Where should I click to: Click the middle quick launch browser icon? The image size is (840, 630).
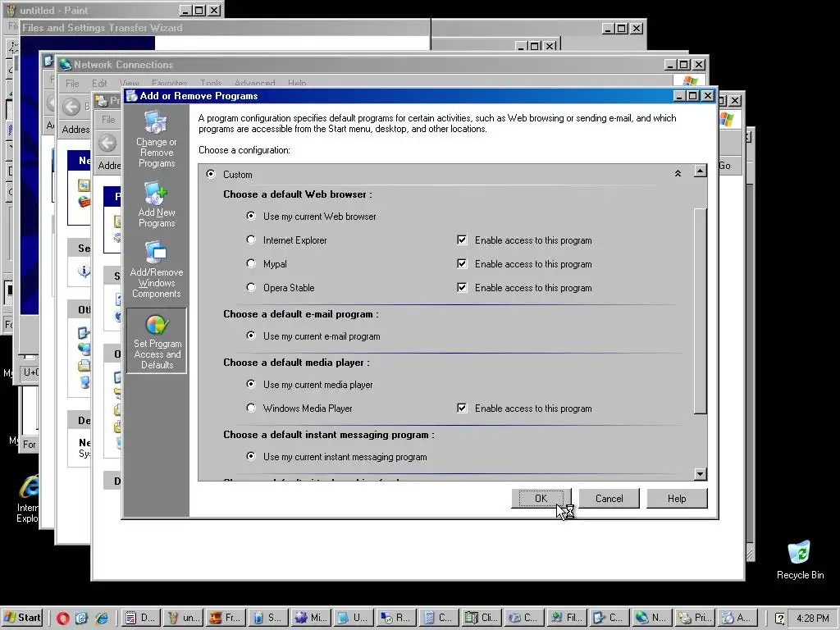coord(81,618)
